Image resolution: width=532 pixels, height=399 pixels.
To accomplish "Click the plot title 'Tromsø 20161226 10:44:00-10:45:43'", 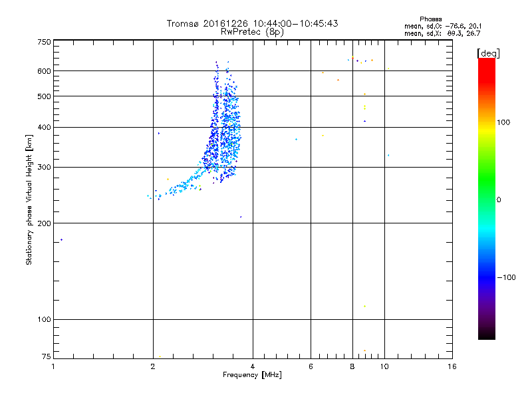I will tap(252, 23).
